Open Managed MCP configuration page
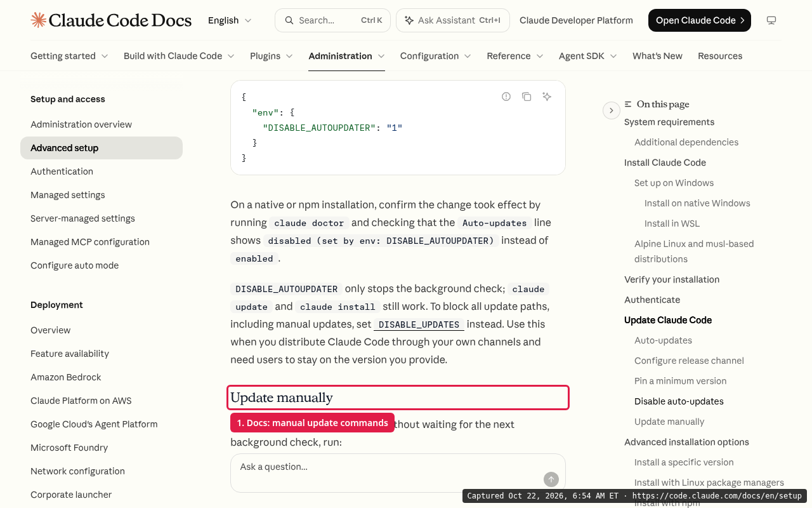This screenshot has width=812, height=508. click(90, 242)
